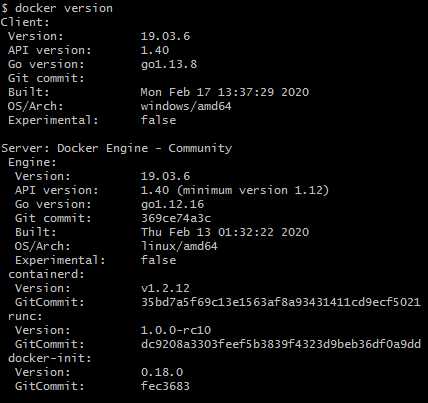Click the Client API version 1.40

155,50
